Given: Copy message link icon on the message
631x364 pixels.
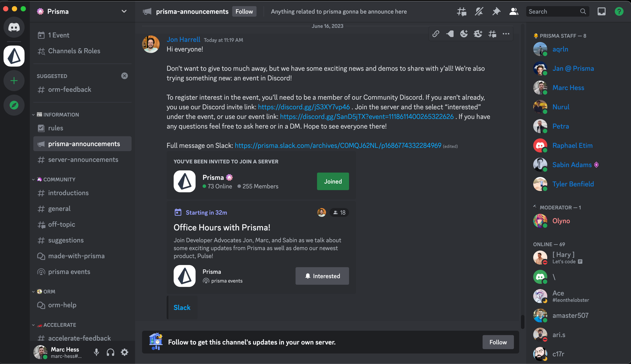Looking at the screenshot, I should [436, 34].
